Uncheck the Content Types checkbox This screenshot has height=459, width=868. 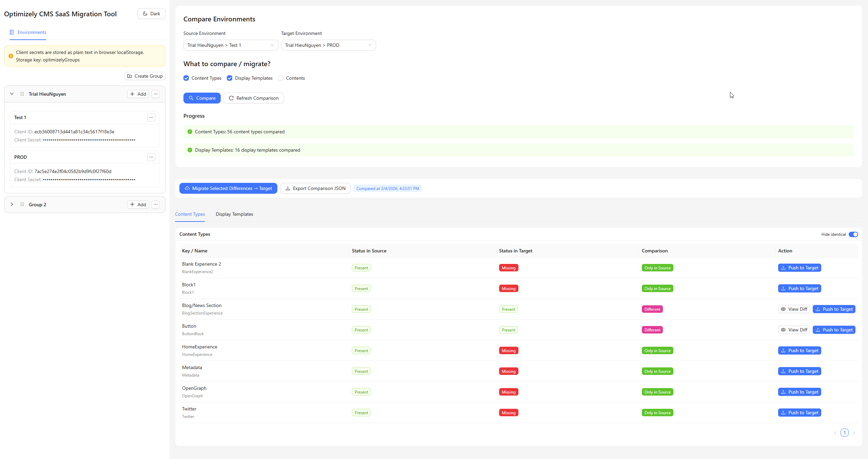(x=186, y=78)
